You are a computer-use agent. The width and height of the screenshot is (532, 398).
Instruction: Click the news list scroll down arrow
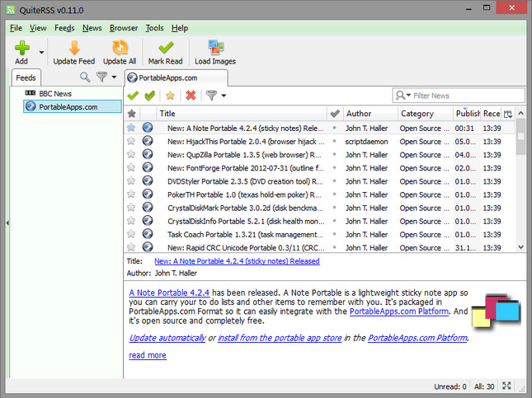[x=520, y=247]
